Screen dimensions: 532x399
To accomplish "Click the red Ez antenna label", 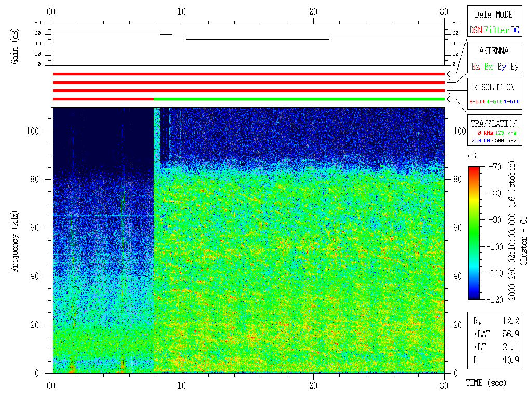I will (475, 67).
